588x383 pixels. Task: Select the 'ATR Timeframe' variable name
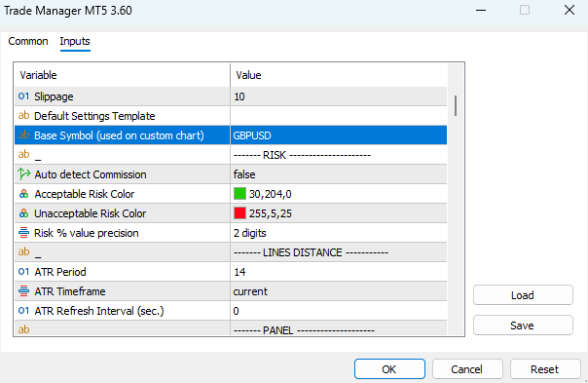point(70,291)
